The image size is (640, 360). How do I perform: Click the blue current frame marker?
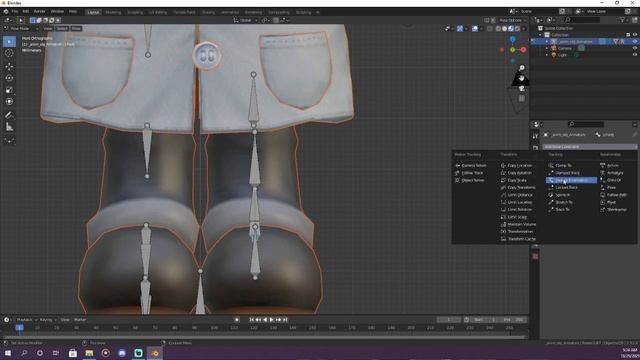pos(19,327)
